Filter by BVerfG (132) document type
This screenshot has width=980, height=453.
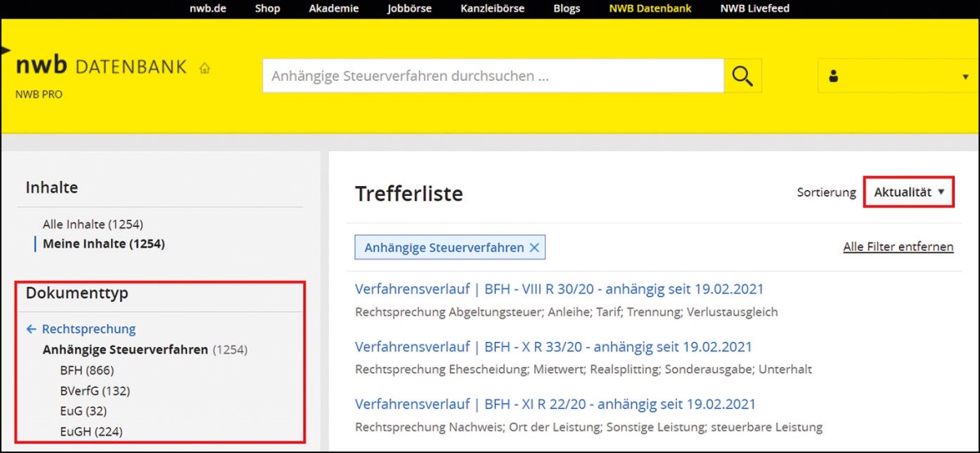(x=95, y=390)
